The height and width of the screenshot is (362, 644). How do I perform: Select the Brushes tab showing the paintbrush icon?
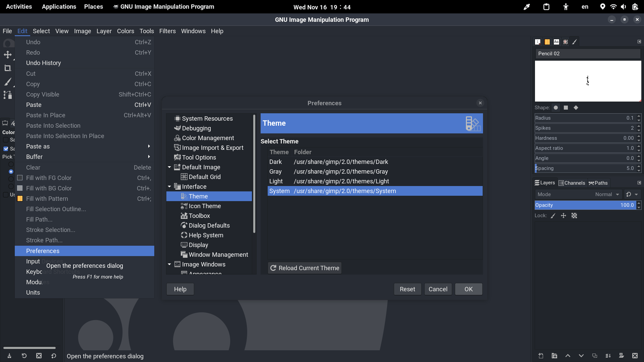coord(574,42)
